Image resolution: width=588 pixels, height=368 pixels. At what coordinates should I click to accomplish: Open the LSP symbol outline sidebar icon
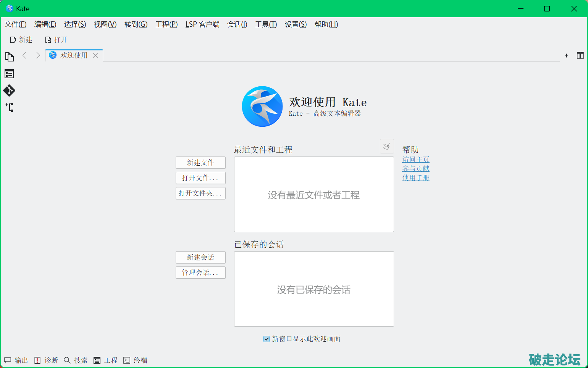pos(9,107)
